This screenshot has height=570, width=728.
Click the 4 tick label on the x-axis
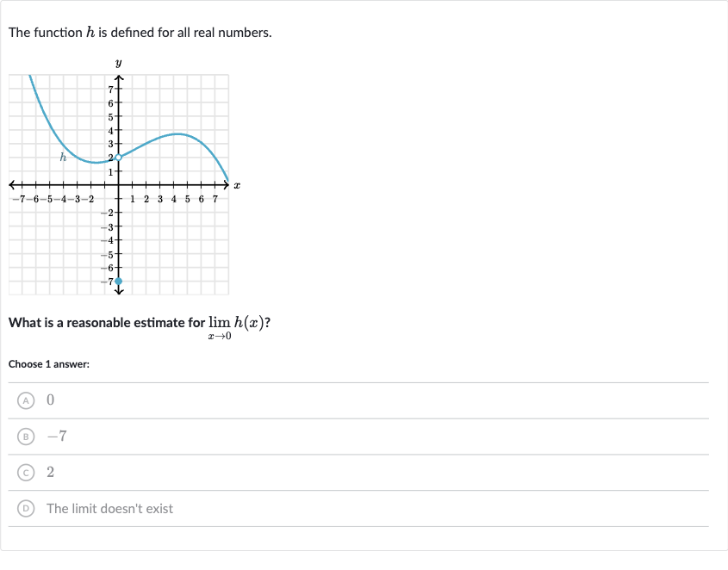tap(174, 199)
